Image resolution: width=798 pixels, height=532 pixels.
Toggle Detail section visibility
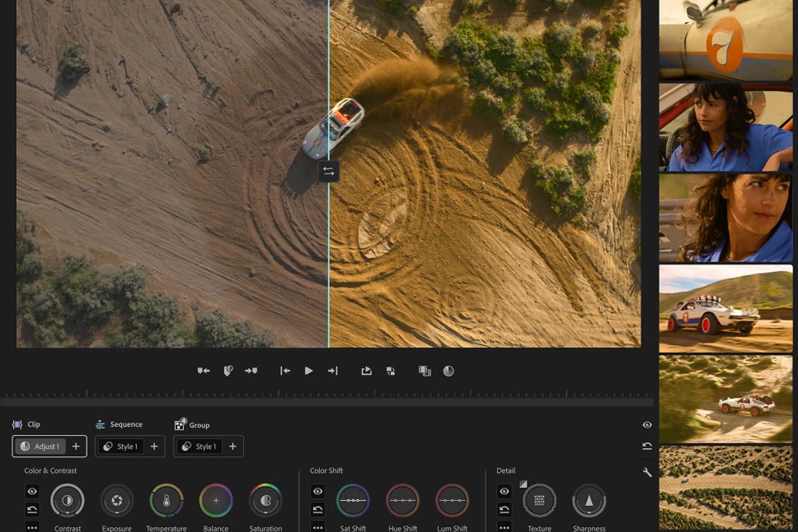click(505, 491)
